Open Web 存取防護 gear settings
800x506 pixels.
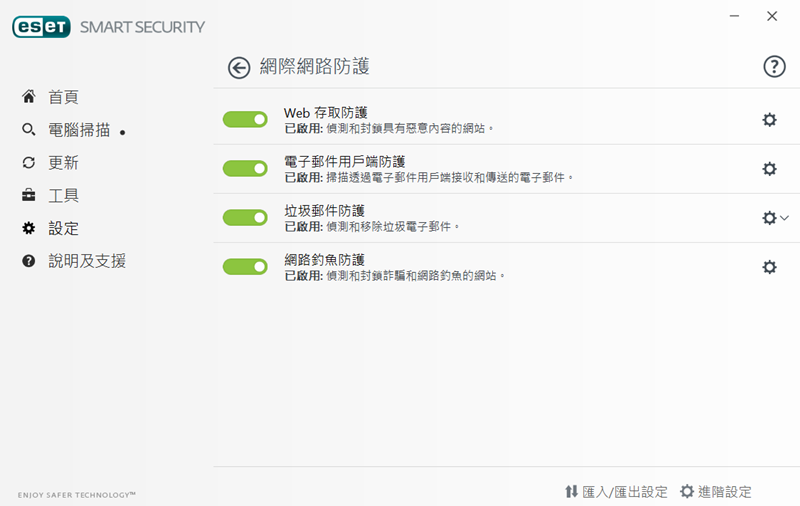tap(769, 120)
